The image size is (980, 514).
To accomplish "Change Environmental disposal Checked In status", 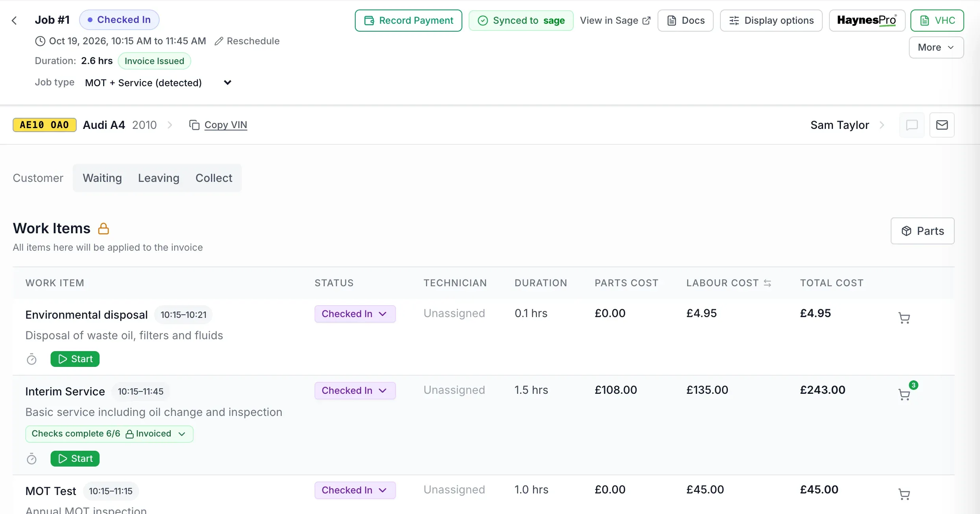I will tap(355, 314).
